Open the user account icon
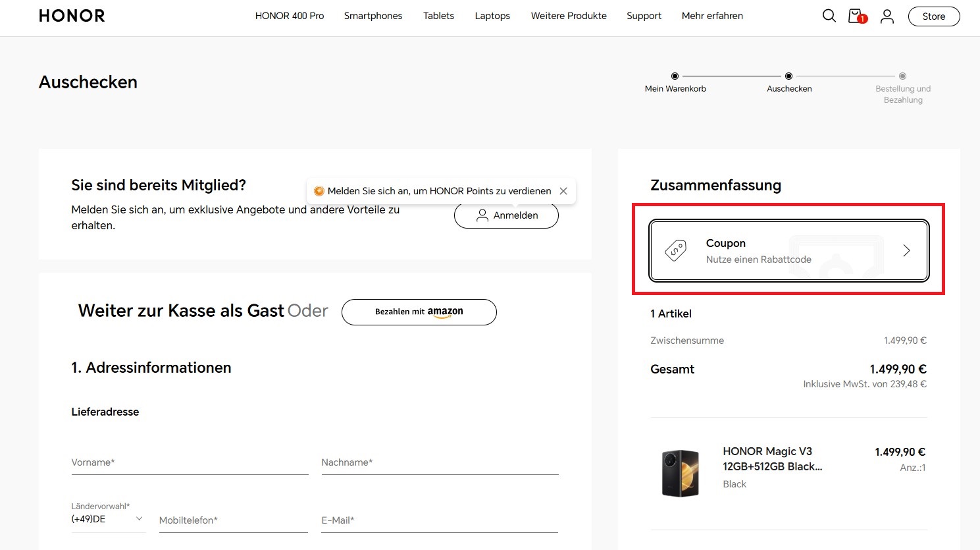 click(887, 16)
